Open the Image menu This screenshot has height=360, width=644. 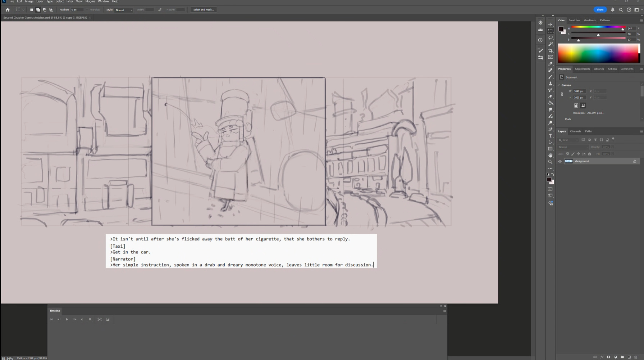29,1
